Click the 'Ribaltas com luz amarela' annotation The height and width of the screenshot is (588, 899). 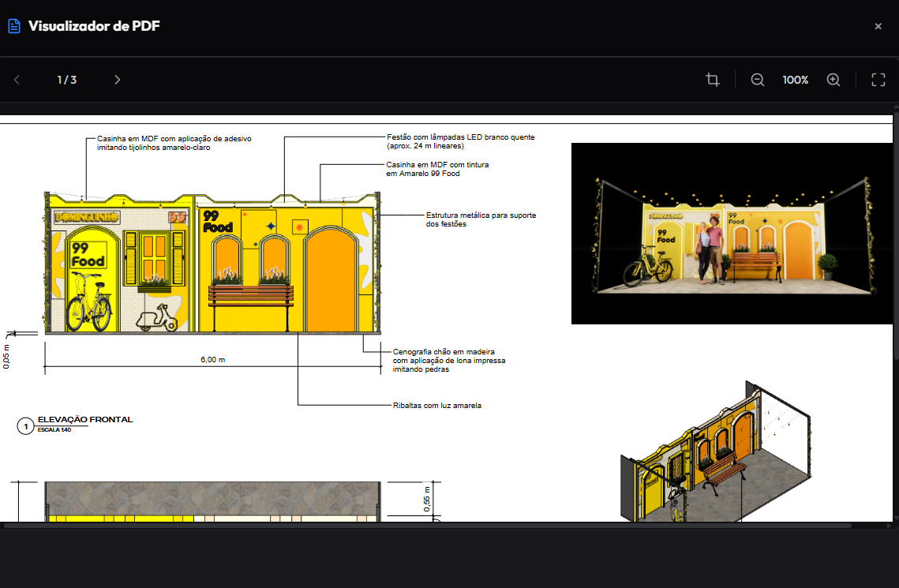click(x=437, y=405)
